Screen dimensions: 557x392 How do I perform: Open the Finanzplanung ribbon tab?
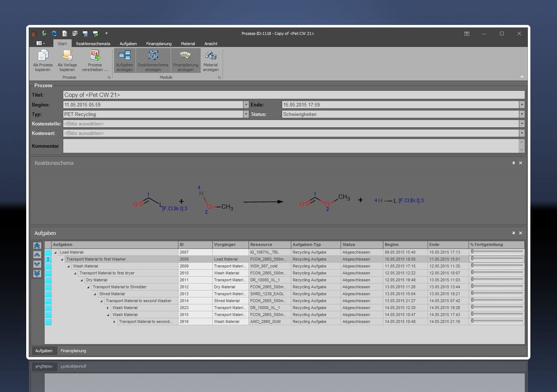tap(159, 44)
